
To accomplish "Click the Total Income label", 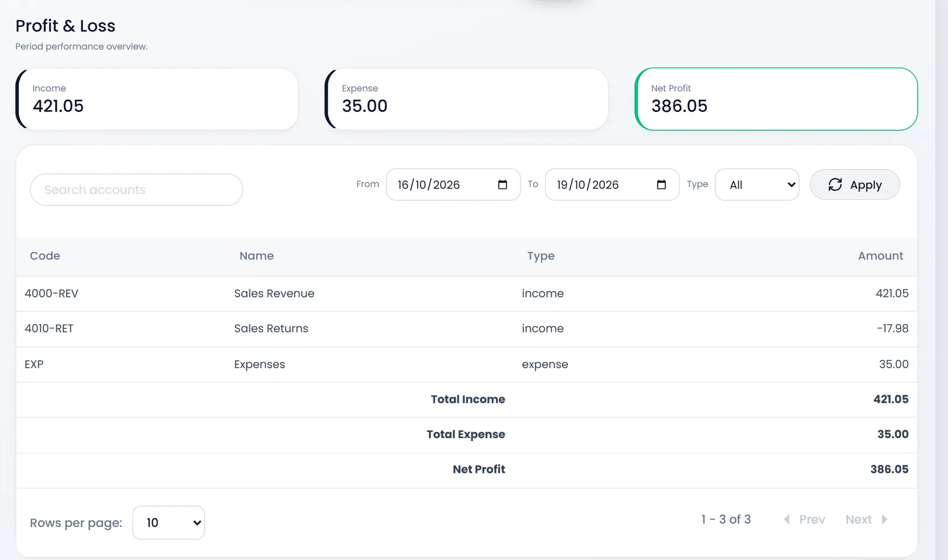I will point(468,399).
